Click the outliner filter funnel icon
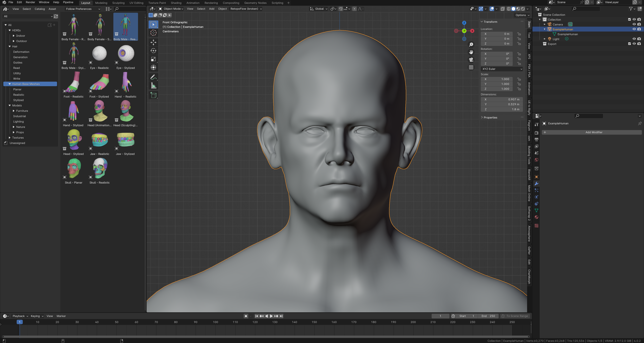The width and height of the screenshot is (644, 343). (631, 9)
